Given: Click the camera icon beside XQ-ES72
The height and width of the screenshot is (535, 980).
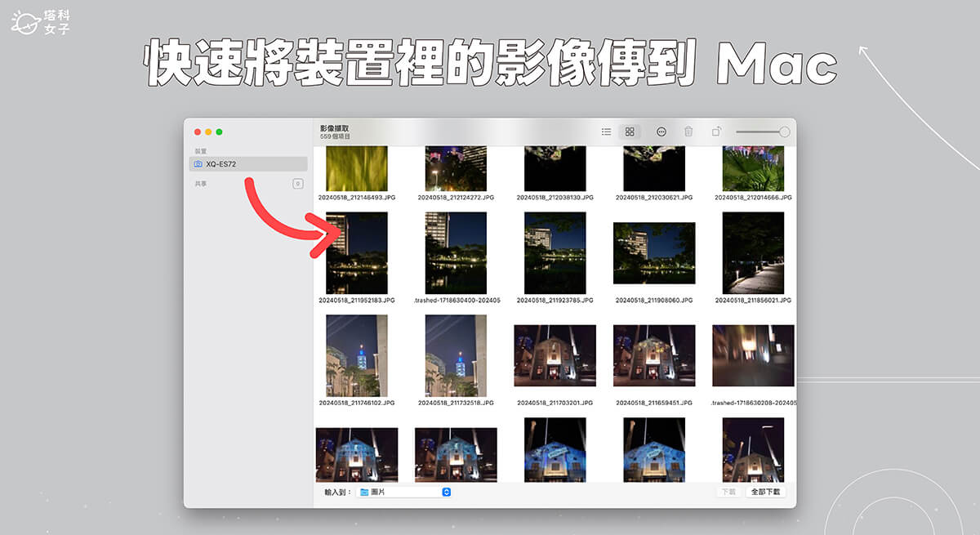Looking at the screenshot, I should pyautogui.click(x=198, y=164).
